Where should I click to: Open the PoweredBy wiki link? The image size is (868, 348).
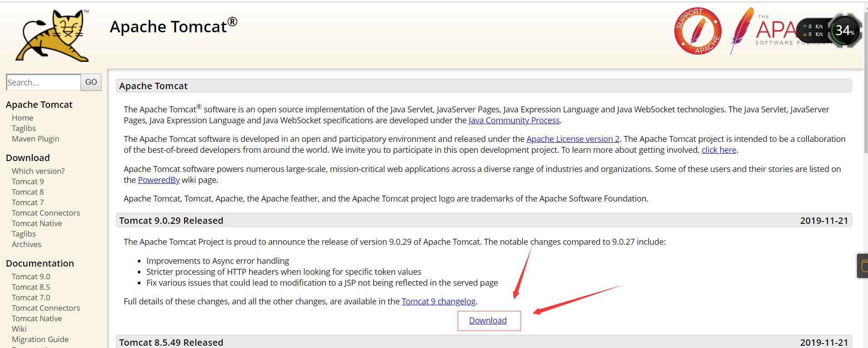point(159,180)
